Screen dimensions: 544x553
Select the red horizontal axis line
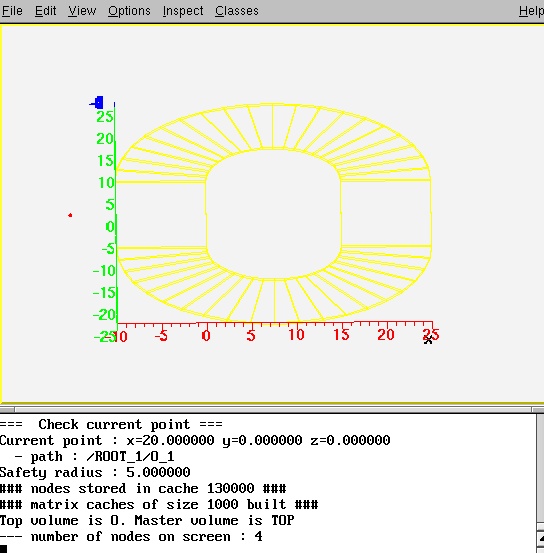pyautogui.click(x=275, y=323)
